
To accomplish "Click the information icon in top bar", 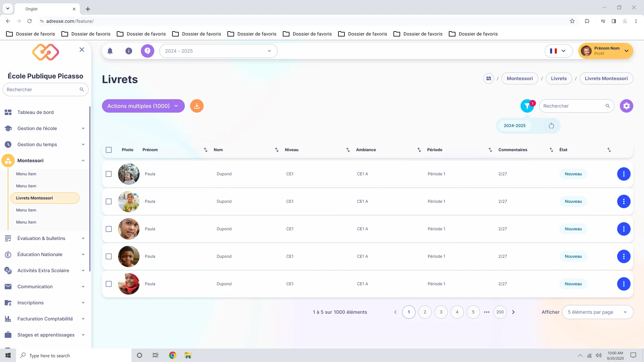I will pyautogui.click(x=129, y=51).
